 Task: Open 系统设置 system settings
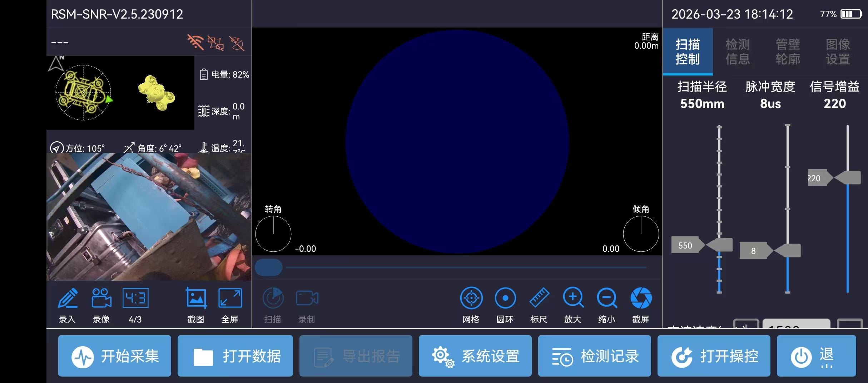point(475,356)
